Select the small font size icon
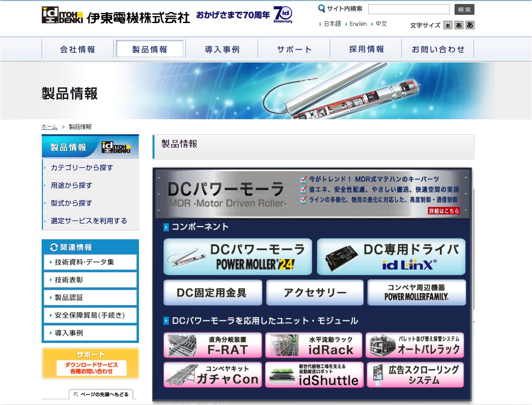The width and height of the screenshot is (532, 405). point(448,25)
